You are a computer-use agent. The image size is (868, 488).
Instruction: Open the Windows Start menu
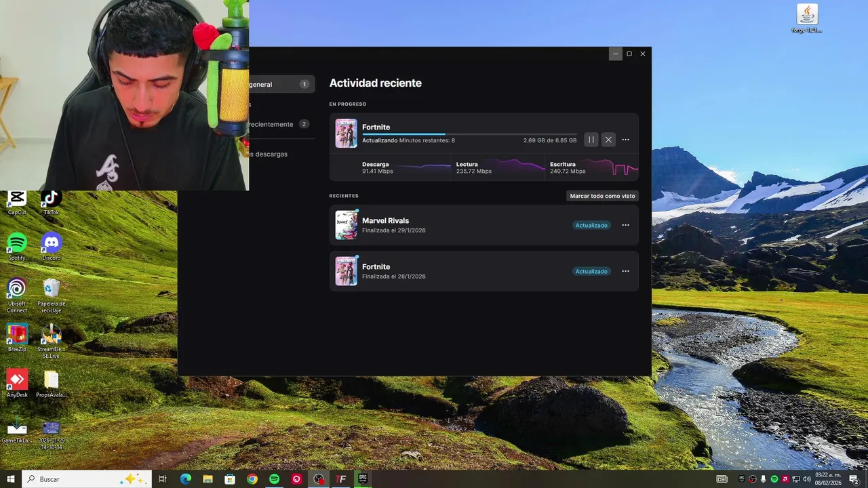(10, 479)
